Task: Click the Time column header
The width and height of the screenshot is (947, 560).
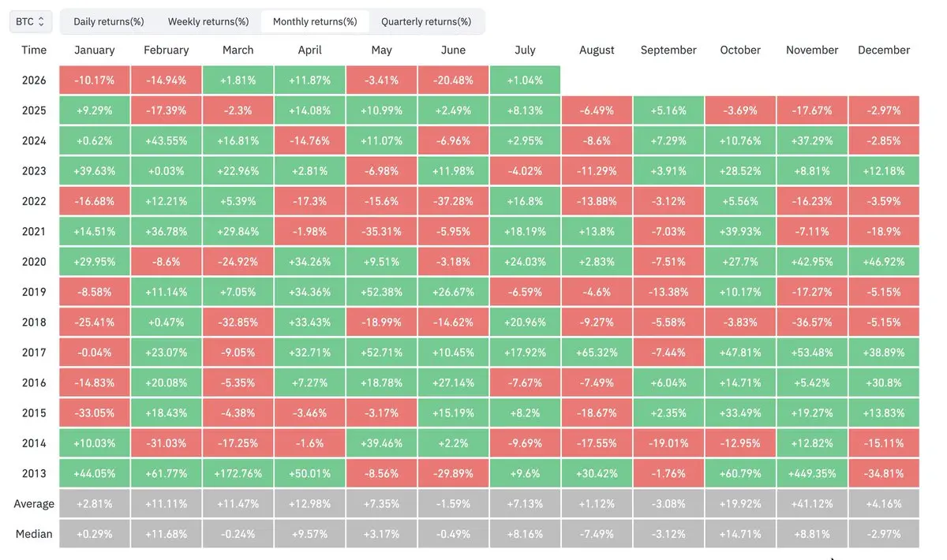Action: [x=34, y=50]
